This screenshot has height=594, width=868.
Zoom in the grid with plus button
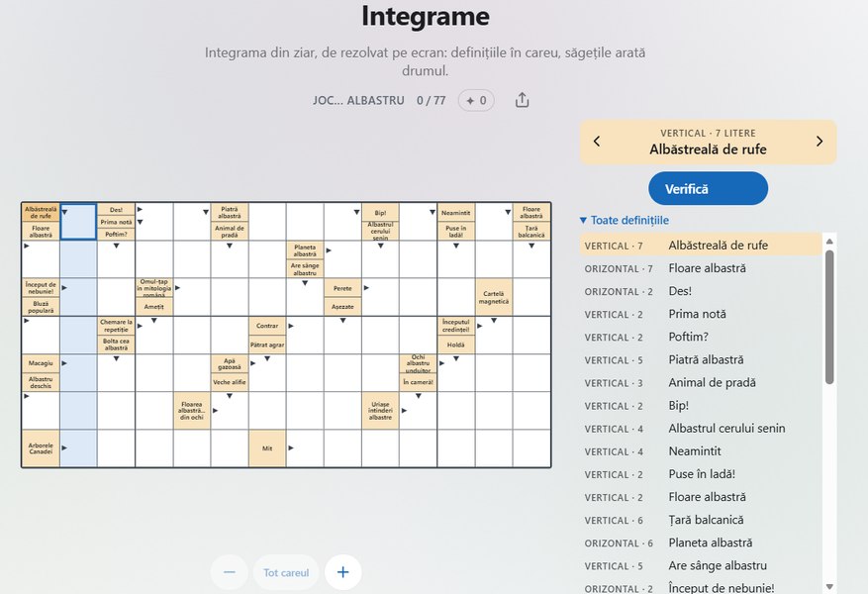pos(343,572)
